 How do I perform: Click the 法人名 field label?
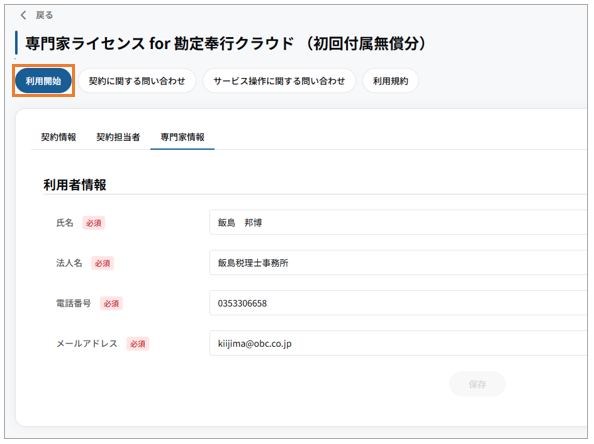click(x=69, y=263)
